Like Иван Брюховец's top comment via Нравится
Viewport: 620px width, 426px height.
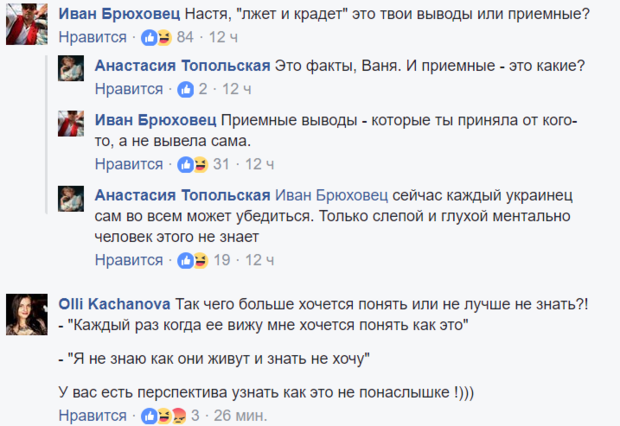(x=92, y=38)
